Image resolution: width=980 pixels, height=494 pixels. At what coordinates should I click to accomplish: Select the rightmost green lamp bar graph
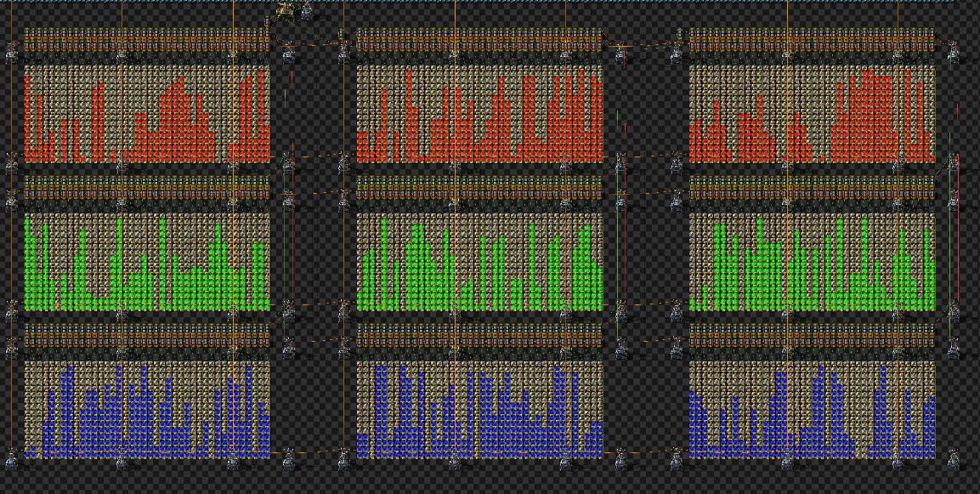812,262
